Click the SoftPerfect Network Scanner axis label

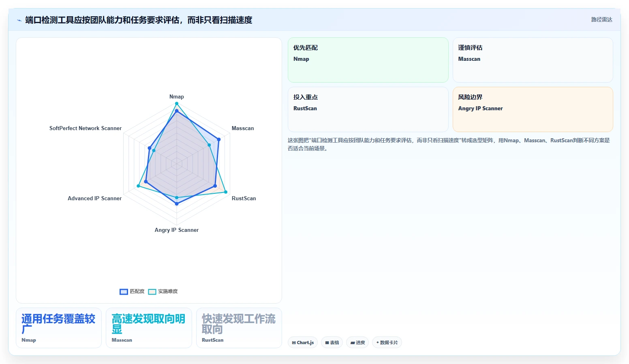pos(86,128)
